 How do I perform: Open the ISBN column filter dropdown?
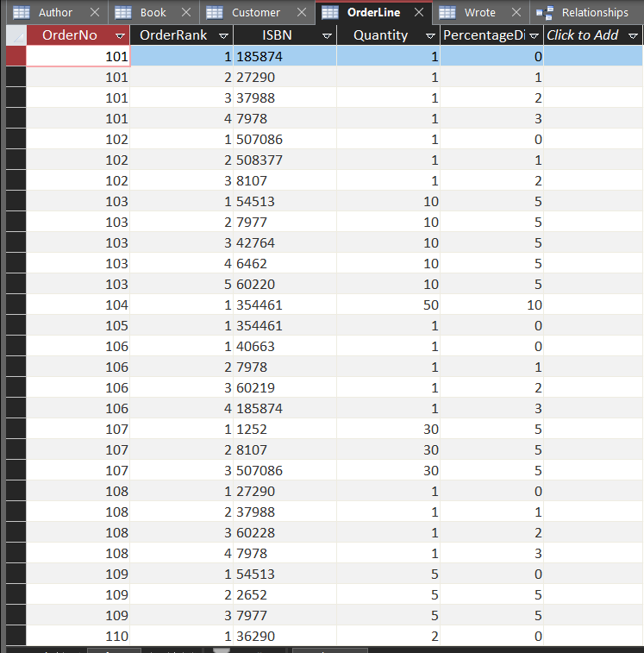tap(327, 36)
